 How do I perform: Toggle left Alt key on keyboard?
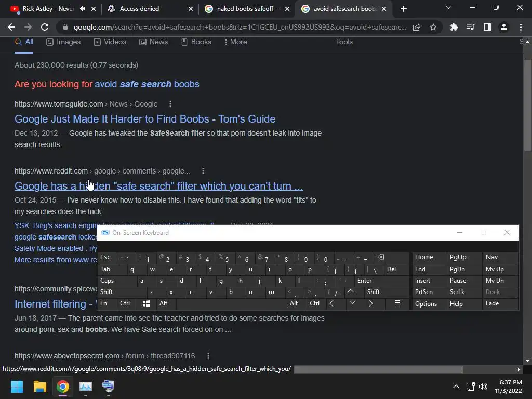pos(166,303)
